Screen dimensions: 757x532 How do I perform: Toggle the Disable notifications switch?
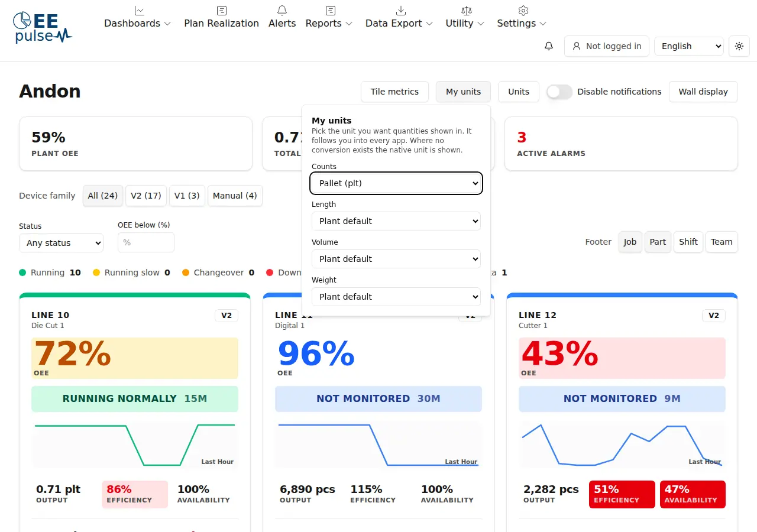559,92
